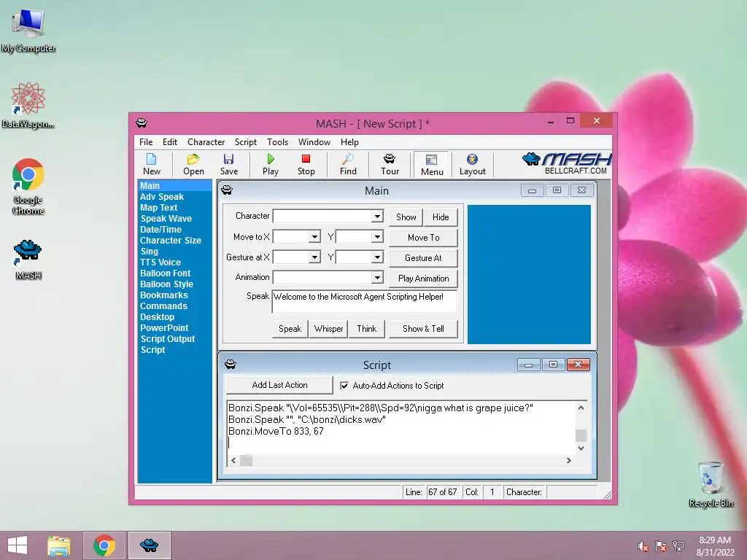
Task: Click script horizontal scrollbar right arrow
Action: (x=568, y=461)
